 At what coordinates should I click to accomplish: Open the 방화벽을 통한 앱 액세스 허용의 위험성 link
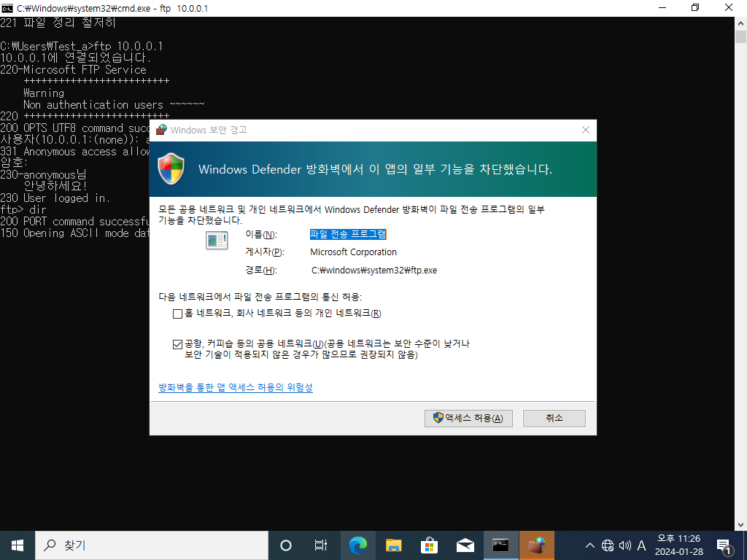236,388
